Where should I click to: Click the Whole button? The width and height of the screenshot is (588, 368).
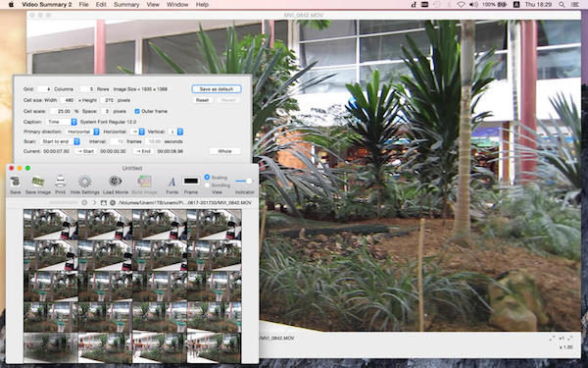pyautogui.click(x=224, y=151)
